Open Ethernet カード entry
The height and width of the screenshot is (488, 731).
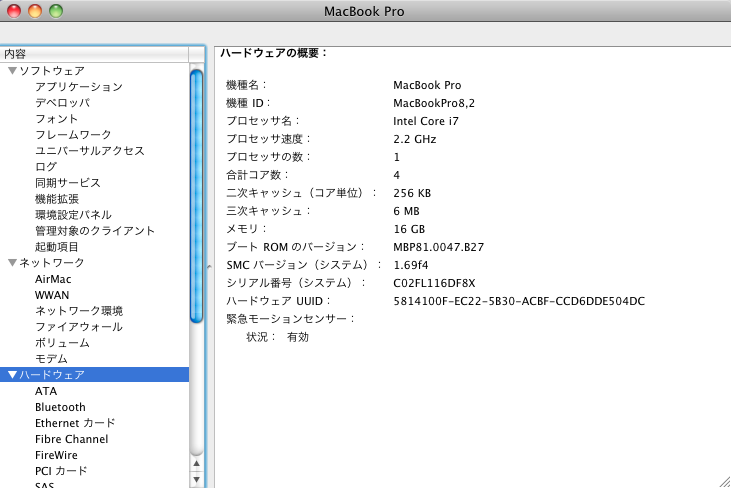(x=75, y=423)
